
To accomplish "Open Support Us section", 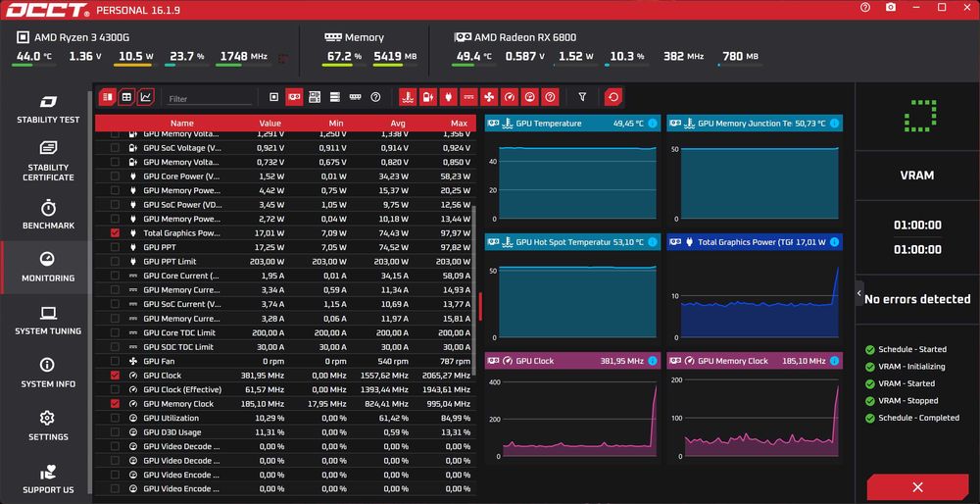I will [48, 479].
